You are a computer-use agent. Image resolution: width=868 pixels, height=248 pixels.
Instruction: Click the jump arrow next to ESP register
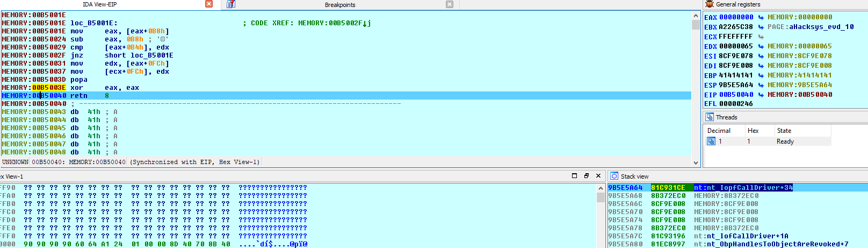[761, 85]
